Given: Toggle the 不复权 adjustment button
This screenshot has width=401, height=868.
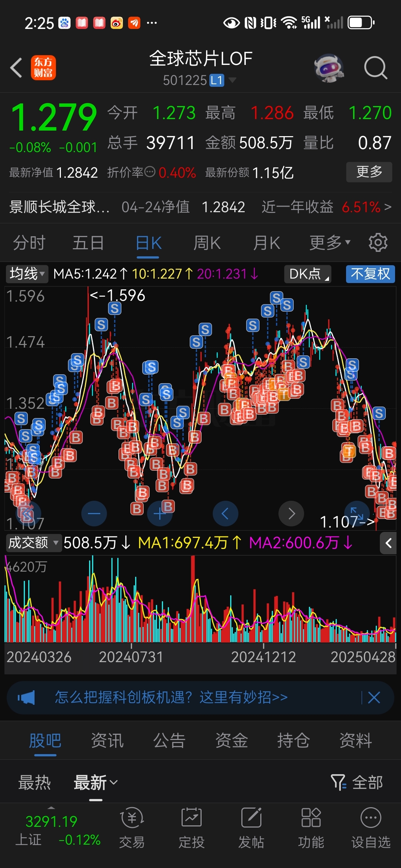Looking at the screenshot, I should pyautogui.click(x=370, y=274).
